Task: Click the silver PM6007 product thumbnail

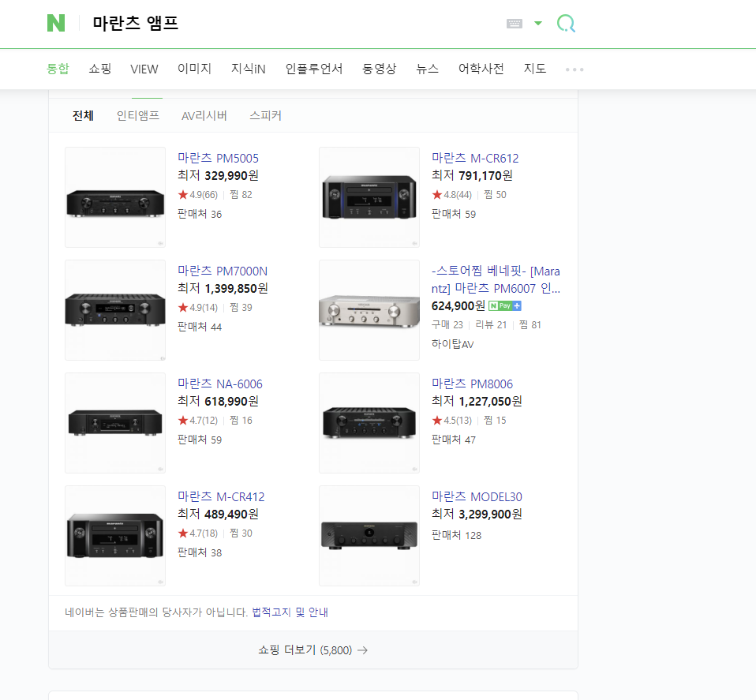Action: coord(369,310)
